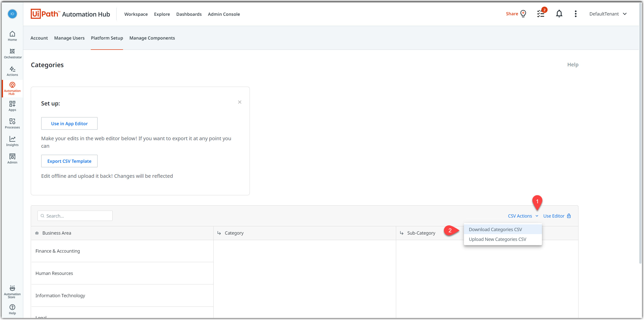Click the user avatar circle at top-left
Screen dimensions: 644x320
(x=12, y=14)
